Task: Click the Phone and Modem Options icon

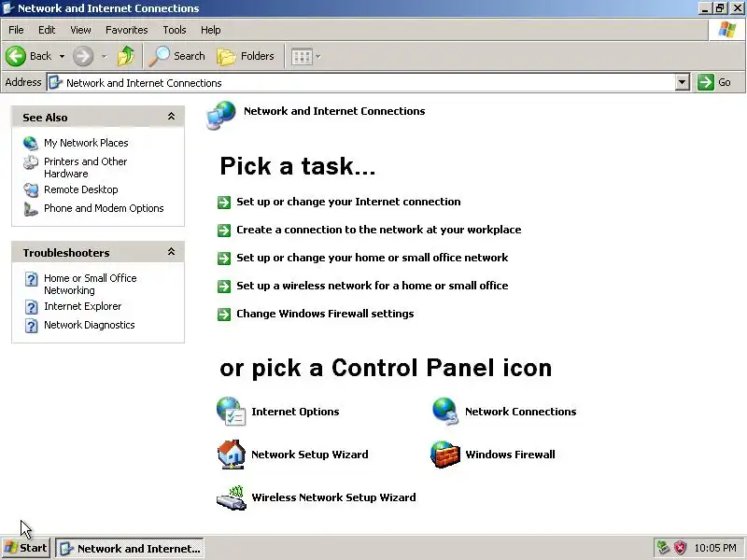Action: tap(31, 208)
